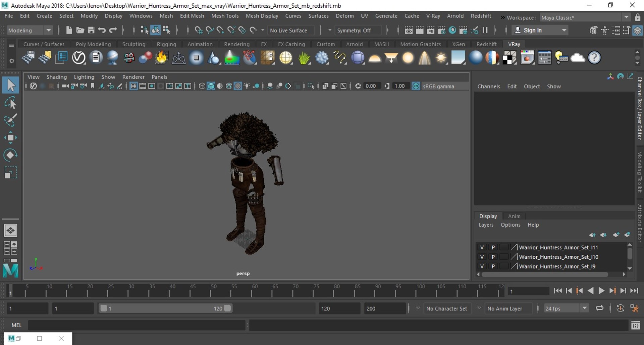Click the V-Ray sun light shelf icon
This screenshot has height=345, width=644.
pos(441,58)
